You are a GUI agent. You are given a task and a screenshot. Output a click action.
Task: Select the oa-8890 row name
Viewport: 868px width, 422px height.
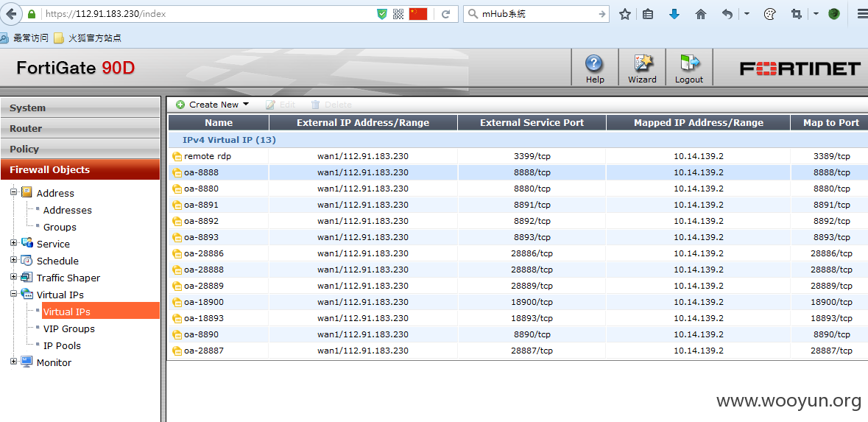pos(201,334)
